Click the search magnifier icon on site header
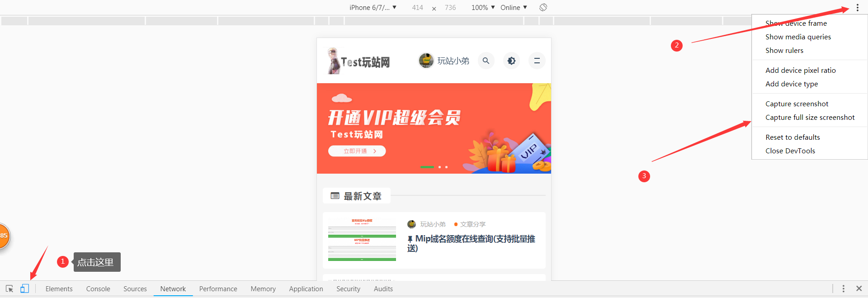868x298 pixels. (x=486, y=61)
